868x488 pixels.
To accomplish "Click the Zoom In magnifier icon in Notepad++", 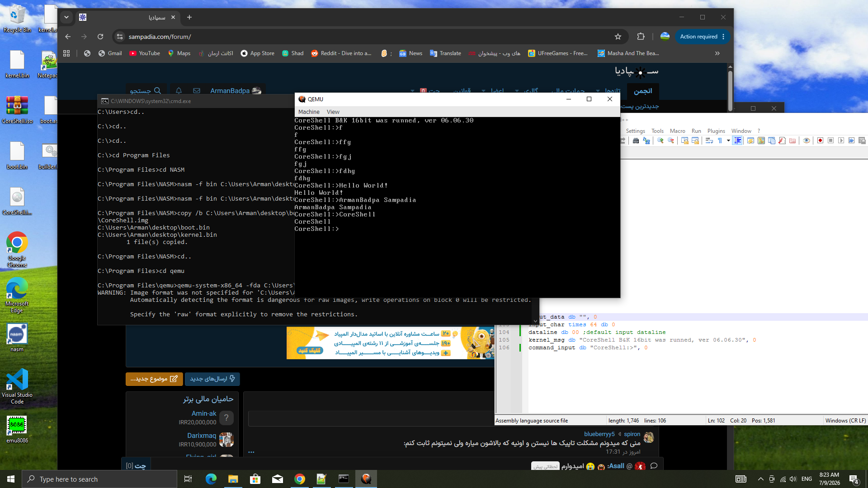I will [x=660, y=141].
